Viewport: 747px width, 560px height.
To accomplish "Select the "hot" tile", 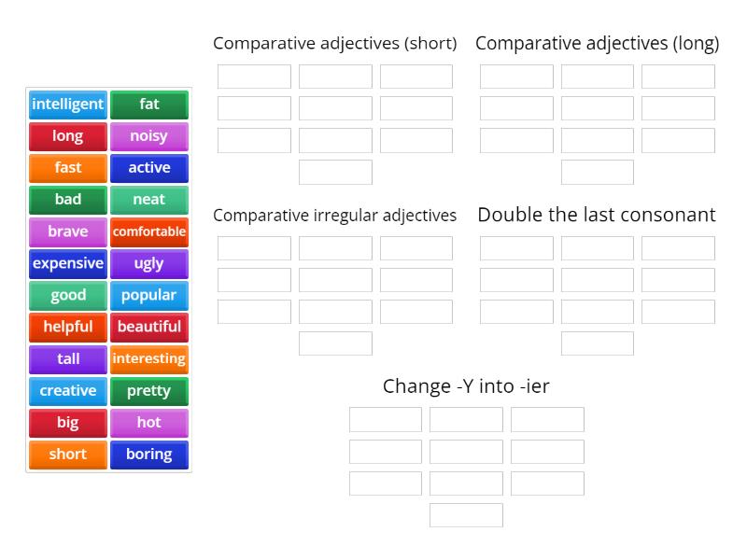I will (149, 423).
